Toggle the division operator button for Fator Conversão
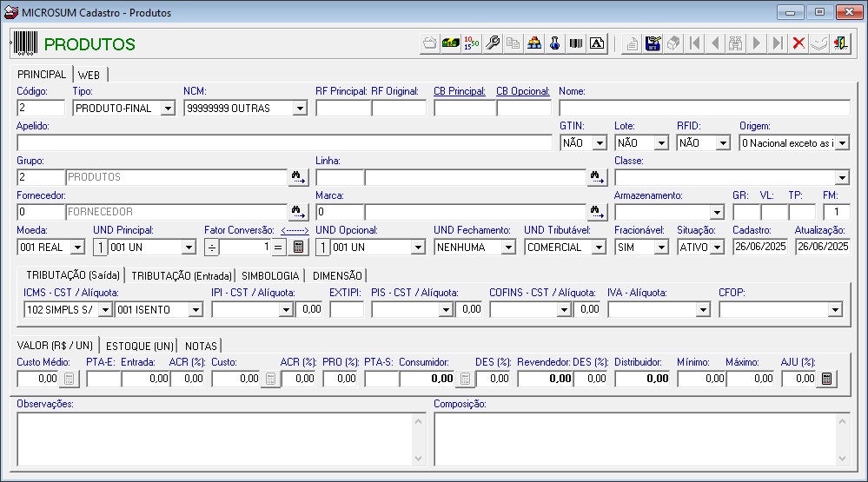Image resolution: width=868 pixels, height=482 pixels. point(211,247)
